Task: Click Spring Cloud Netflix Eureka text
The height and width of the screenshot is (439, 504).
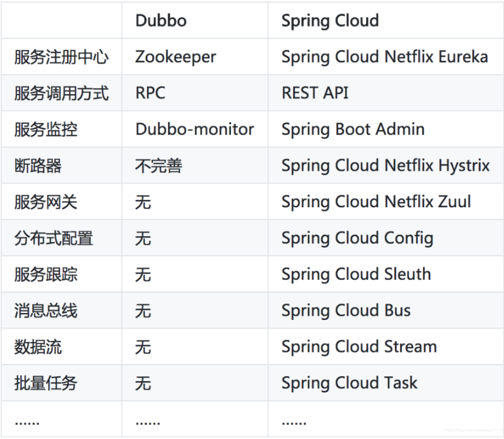Action: coord(384,57)
